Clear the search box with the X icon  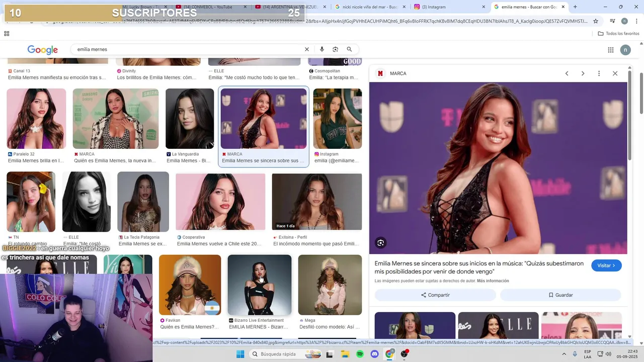tap(306, 49)
